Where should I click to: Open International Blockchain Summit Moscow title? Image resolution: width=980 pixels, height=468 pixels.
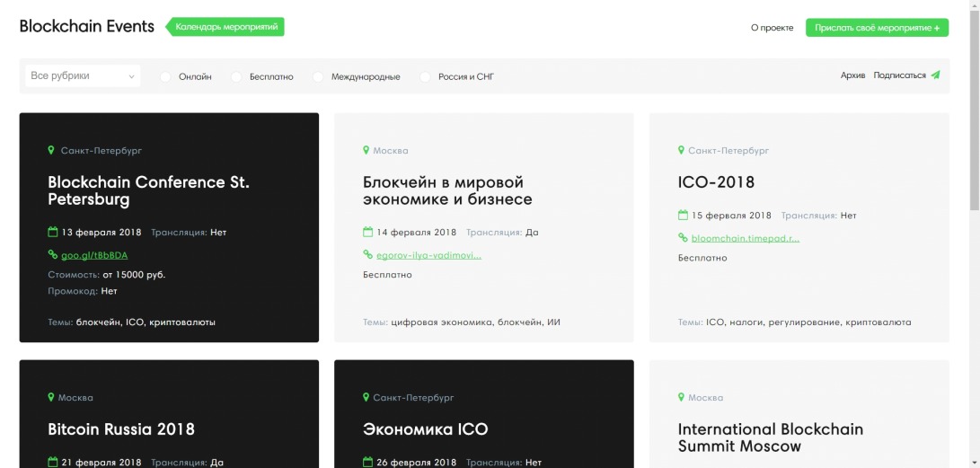[771, 437]
